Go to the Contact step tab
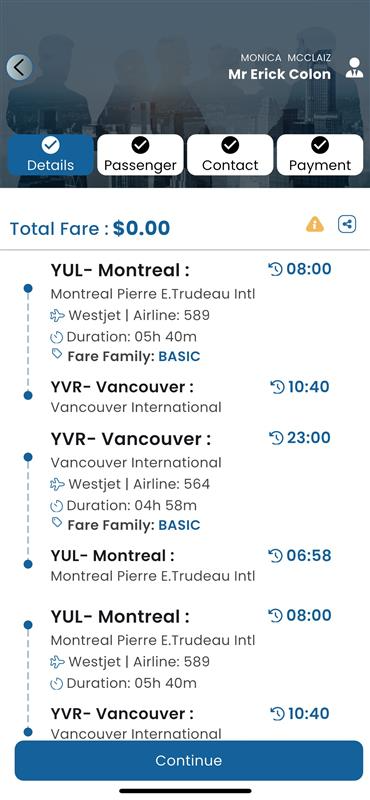Screen dimensions: 370x800 (x=230, y=155)
